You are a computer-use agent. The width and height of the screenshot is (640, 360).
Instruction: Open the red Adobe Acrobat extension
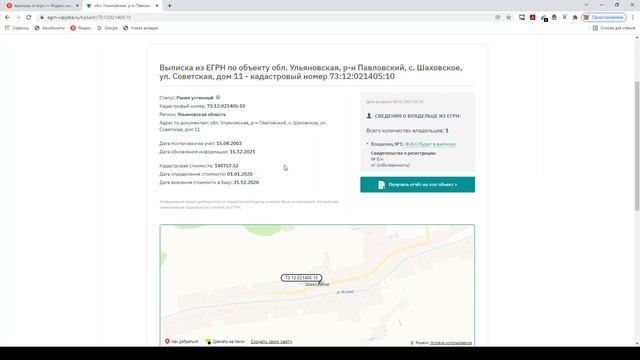533,18
